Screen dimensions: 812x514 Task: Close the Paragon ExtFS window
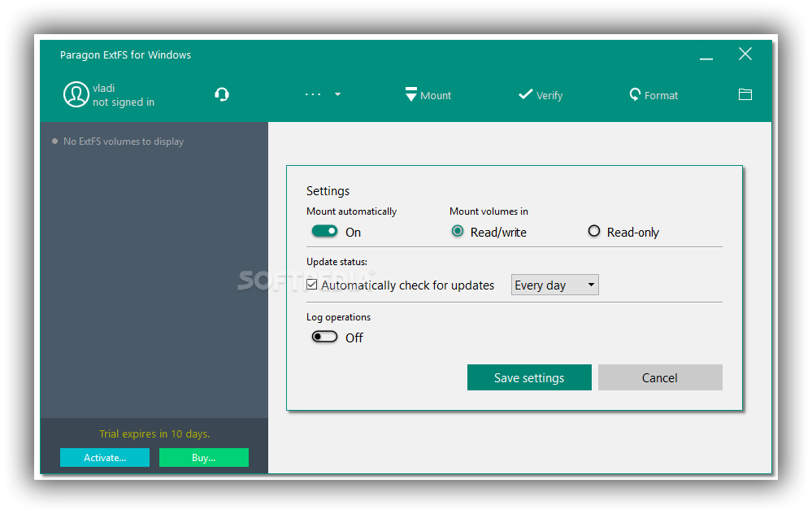[x=745, y=54]
